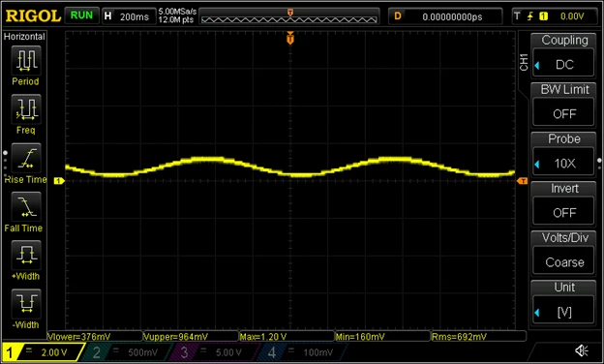Click the orange trigger position marker above grid
This screenshot has width=604, height=364.
[290, 38]
